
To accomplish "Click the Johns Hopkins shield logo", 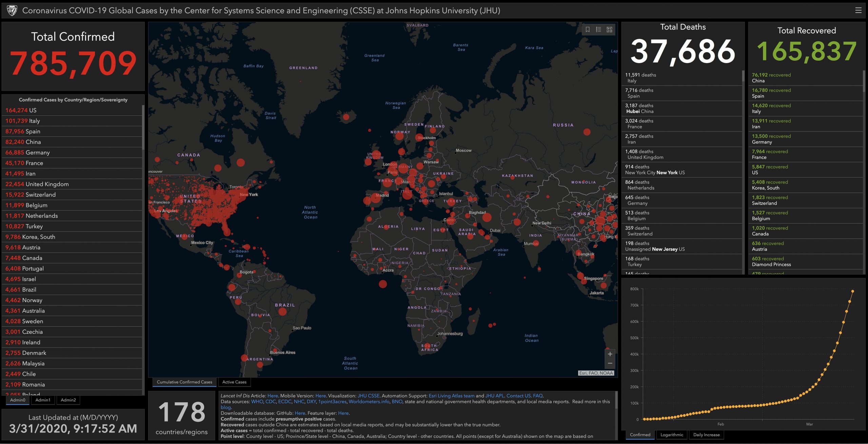I will [12, 11].
